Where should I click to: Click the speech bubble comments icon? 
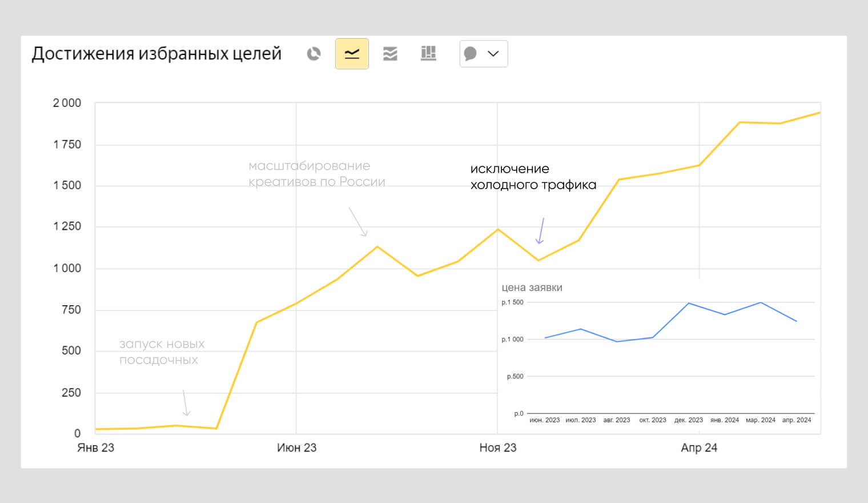point(471,54)
